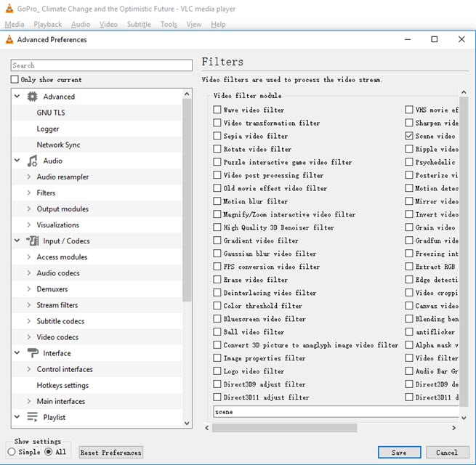Enable Sepia video filter checkbox
Image resolution: width=476 pixels, height=465 pixels.
pyautogui.click(x=217, y=136)
